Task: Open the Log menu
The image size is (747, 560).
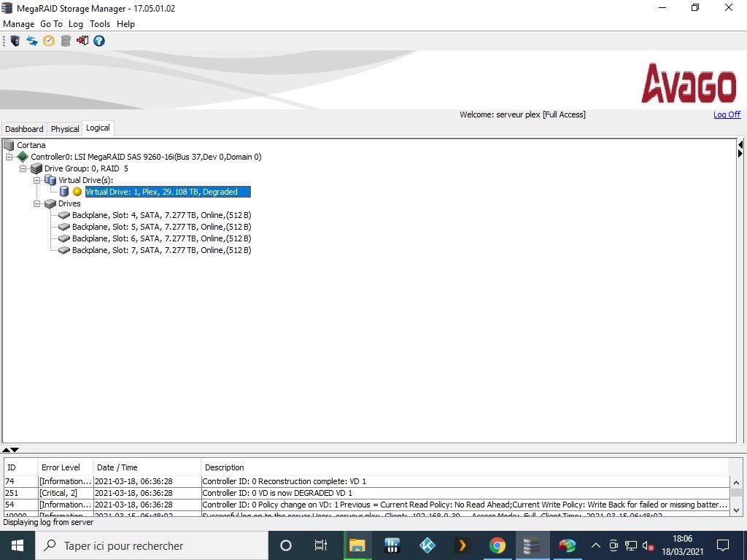Action: click(76, 24)
